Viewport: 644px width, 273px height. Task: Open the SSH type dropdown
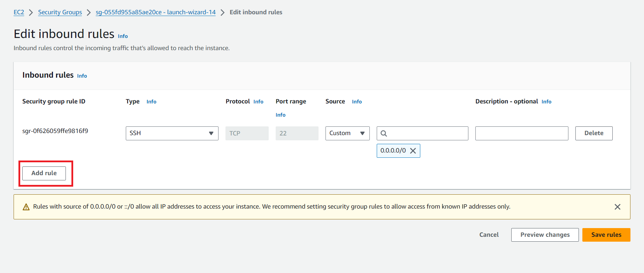tap(172, 133)
